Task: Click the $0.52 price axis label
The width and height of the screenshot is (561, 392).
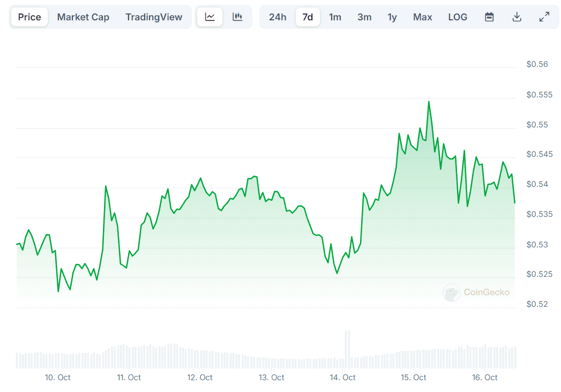Action: (537, 304)
